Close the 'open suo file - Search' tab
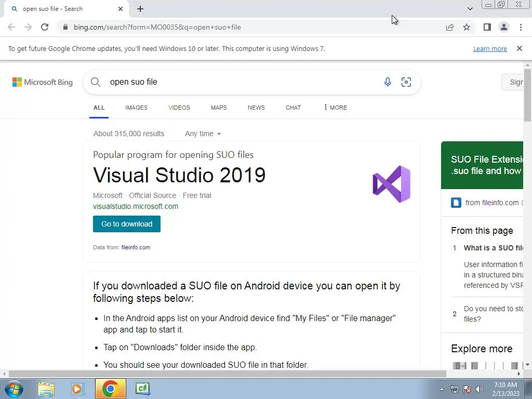Viewport: 532px width, 399px height. [121, 9]
